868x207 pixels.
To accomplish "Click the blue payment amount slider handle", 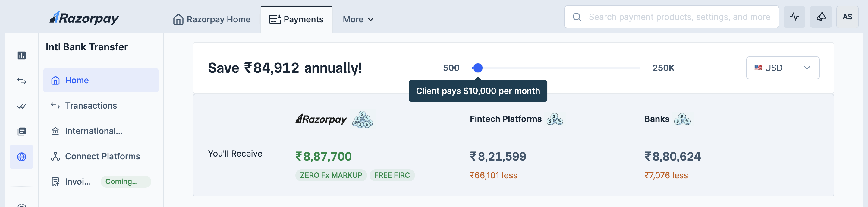I will pyautogui.click(x=477, y=68).
